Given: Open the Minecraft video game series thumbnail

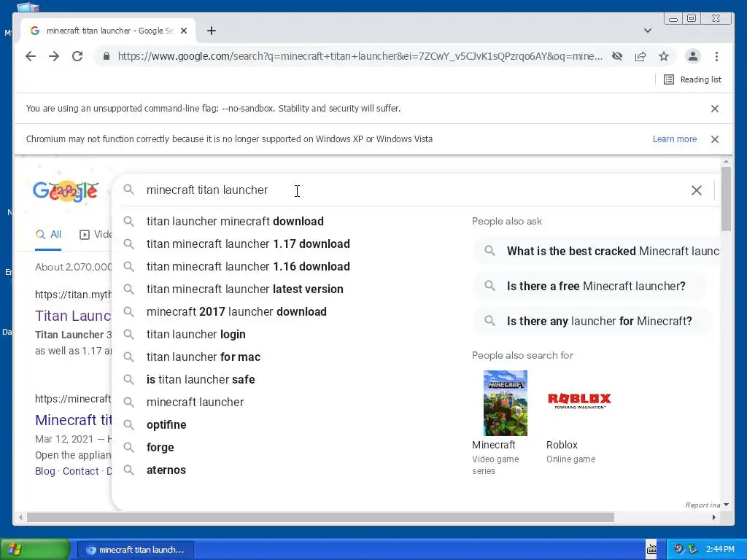Looking at the screenshot, I should point(506,402).
